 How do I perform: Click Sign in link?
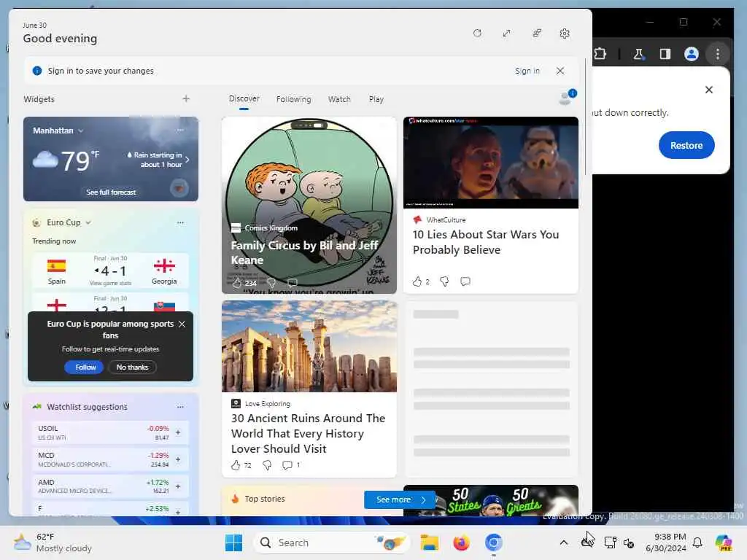pos(527,71)
